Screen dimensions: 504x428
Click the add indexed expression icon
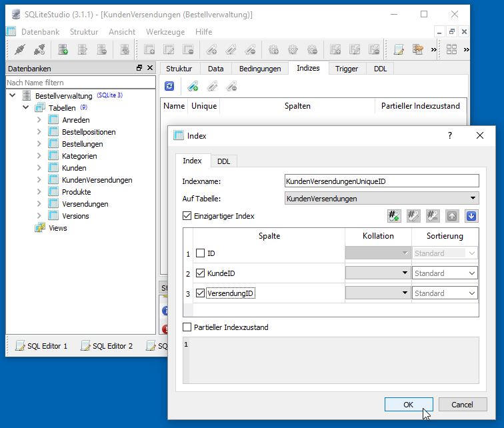[394, 216]
